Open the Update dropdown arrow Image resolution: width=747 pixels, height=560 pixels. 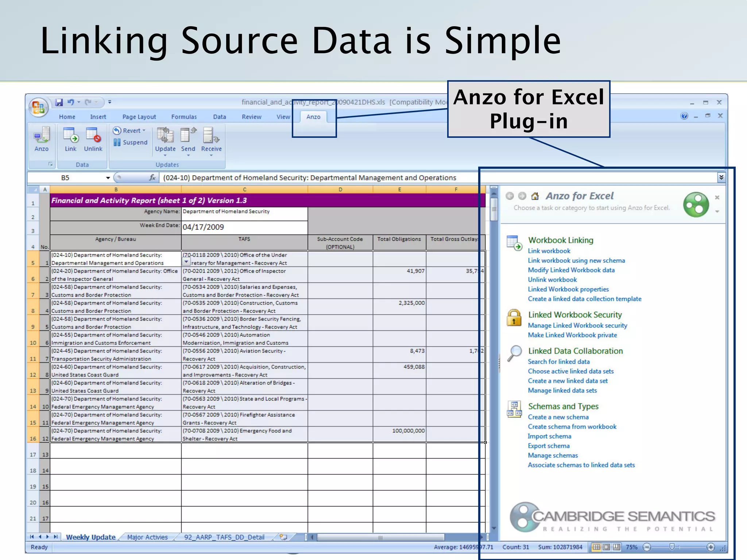pyautogui.click(x=165, y=156)
